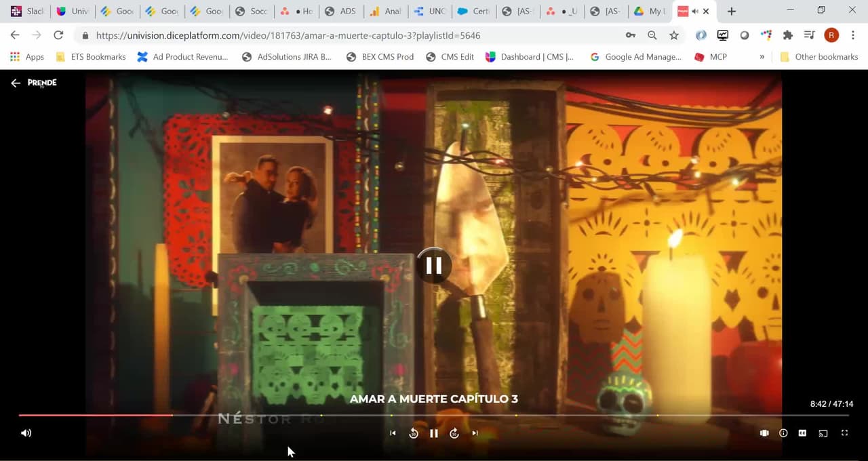Mute the video player volume

[x=26, y=433]
